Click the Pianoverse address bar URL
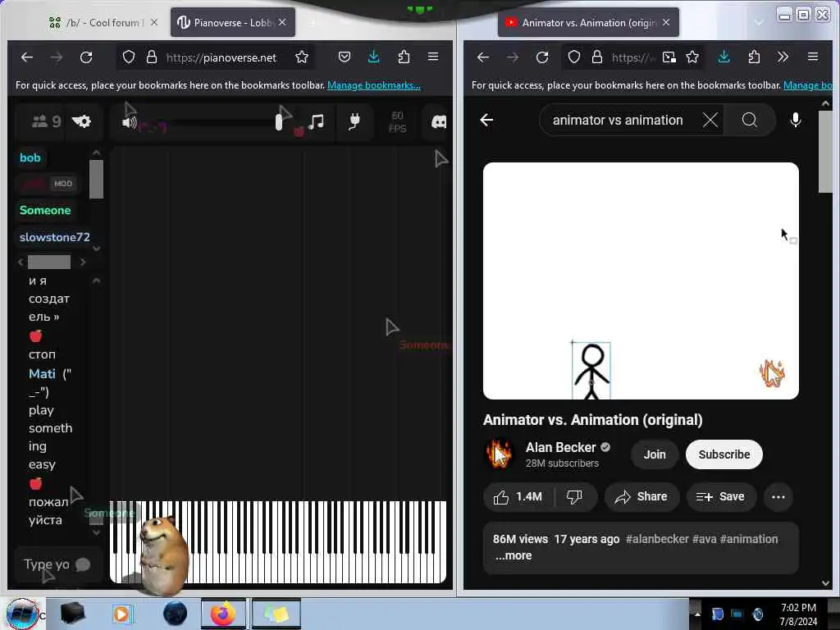Viewport: 840px width, 630px height. (221, 57)
